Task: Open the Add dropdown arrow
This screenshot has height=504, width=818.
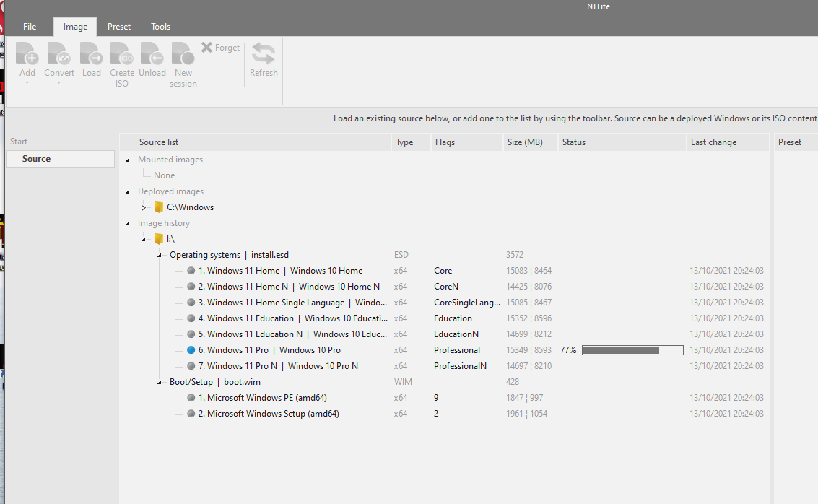Action: pyautogui.click(x=27, y=83)
